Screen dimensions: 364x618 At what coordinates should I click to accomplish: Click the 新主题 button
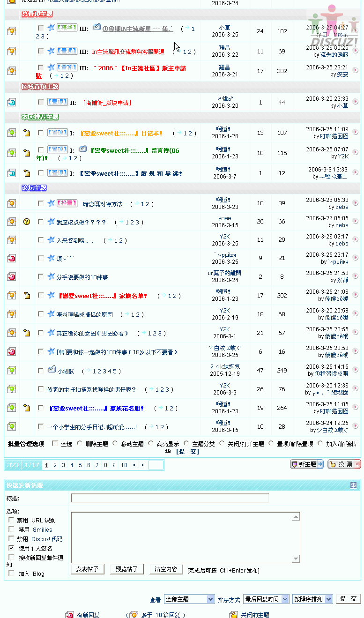(307, 464)
